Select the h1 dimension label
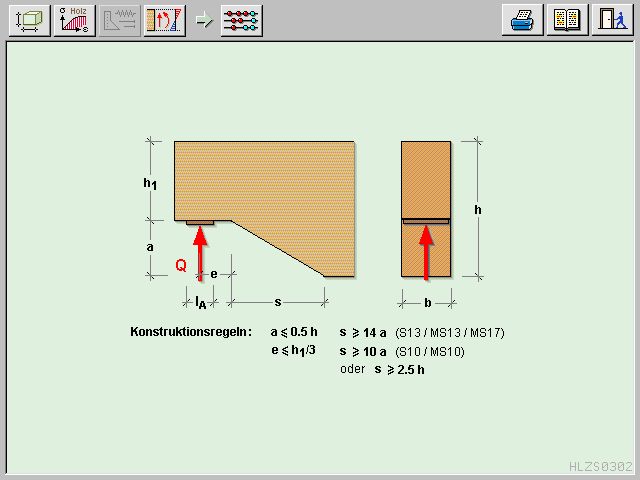 (150, 182)
